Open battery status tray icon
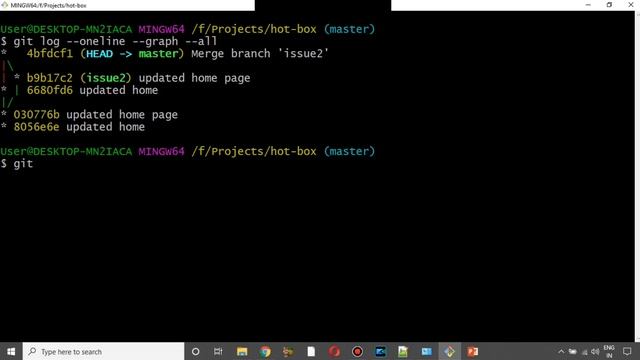This screenshot has height=360, width=640. coord(573,351)
